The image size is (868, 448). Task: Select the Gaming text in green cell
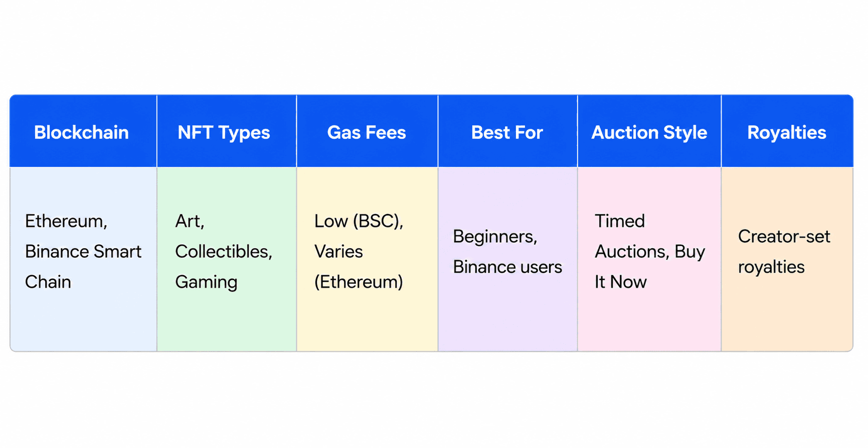[x=206, y=282]
